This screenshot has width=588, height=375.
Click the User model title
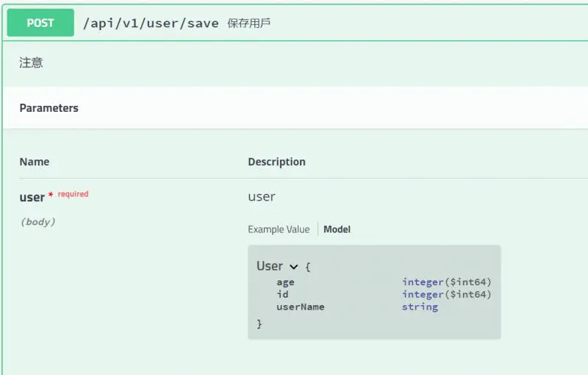pyautogui.click(x=269, y=266)
